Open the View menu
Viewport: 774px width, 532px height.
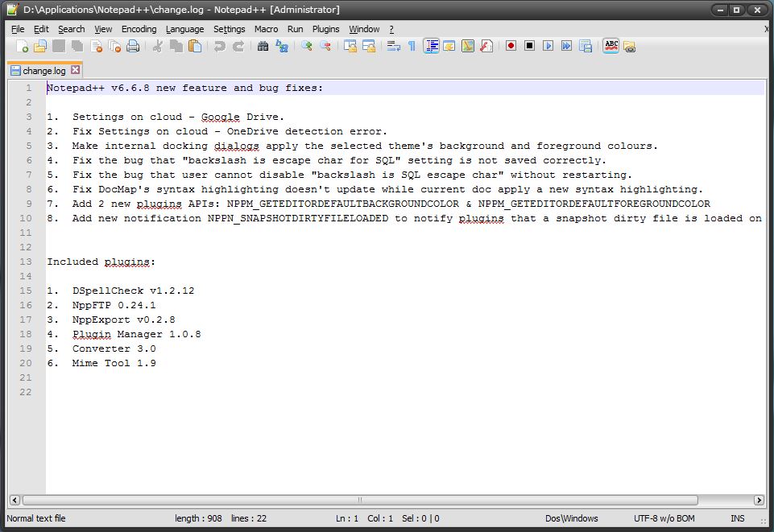103,29
